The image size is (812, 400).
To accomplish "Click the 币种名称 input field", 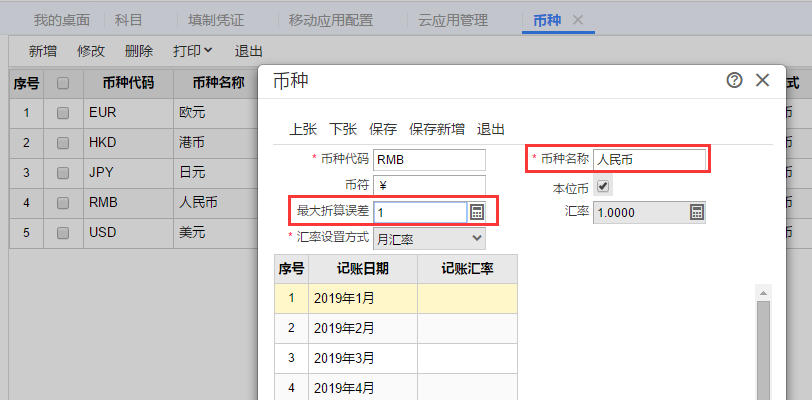I will [649, 159].
